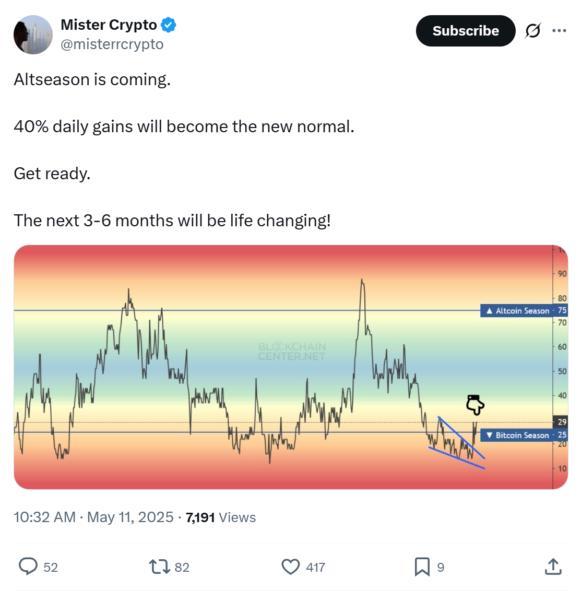Viewport: 582px width, 600px height.
Task: Open the altcoin season chart image
Action: 291,367
